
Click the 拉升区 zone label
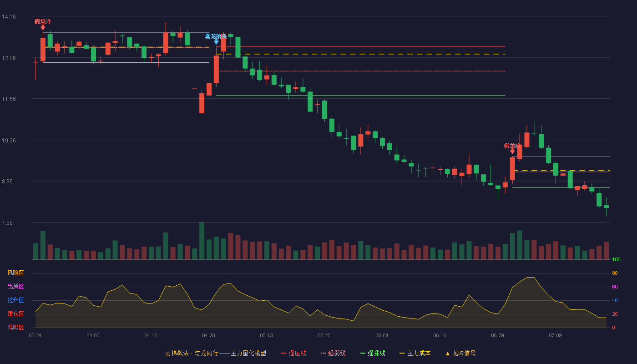[15, 300]
